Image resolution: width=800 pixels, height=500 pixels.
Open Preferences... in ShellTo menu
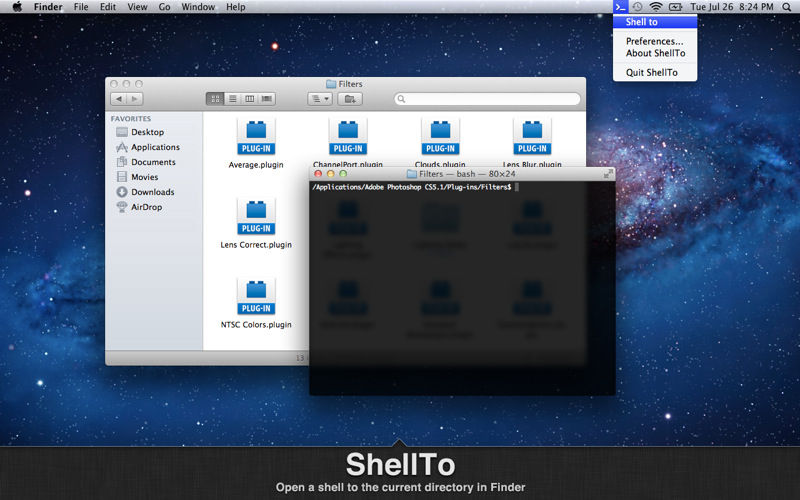[x=655, y=41]
